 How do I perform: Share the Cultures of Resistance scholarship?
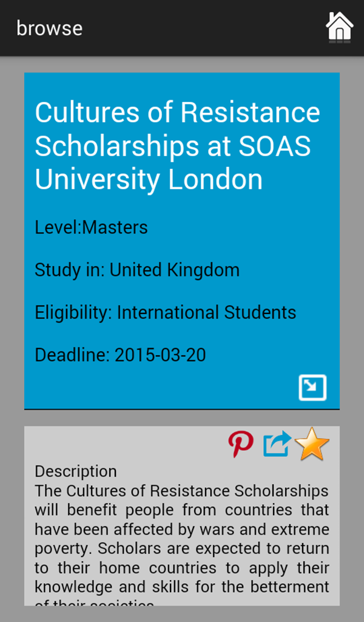point(276,444)
